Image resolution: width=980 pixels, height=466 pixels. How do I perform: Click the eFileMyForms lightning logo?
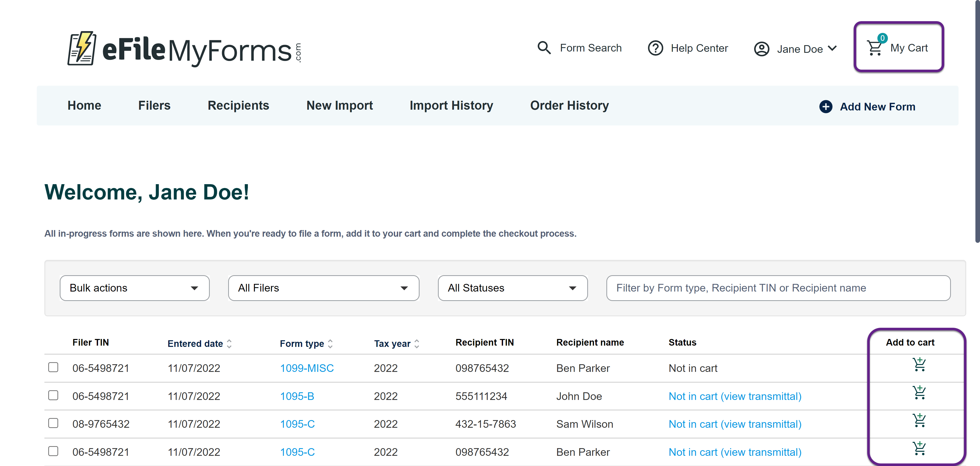tap(82, 49)
